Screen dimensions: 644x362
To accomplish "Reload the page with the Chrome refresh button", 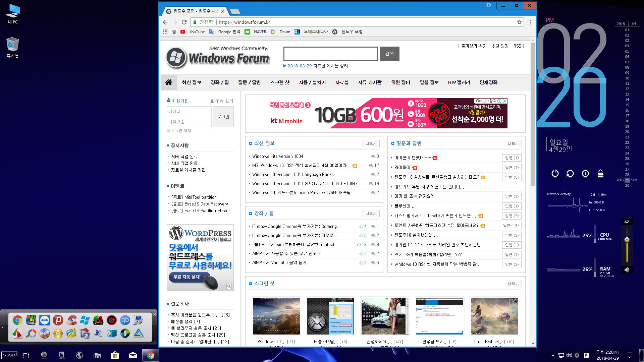I will pos(184,22).
